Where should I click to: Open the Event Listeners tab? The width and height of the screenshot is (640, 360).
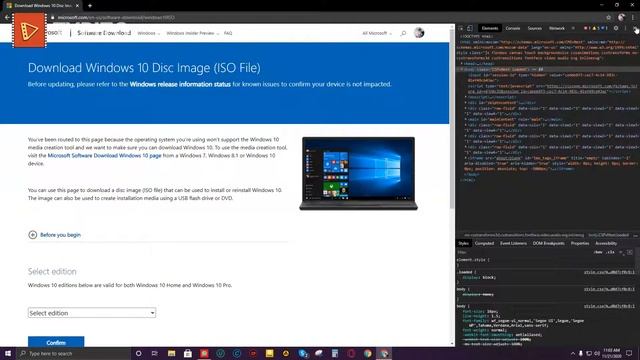pos(513,243)
